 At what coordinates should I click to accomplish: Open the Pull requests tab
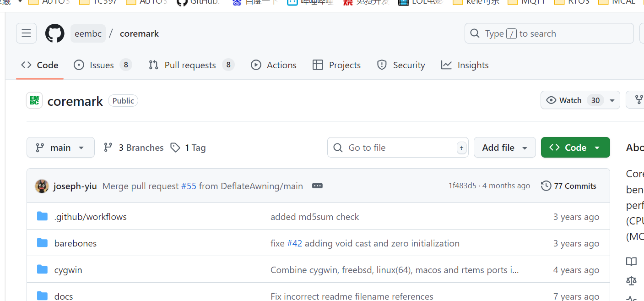(x=191, y=65)
